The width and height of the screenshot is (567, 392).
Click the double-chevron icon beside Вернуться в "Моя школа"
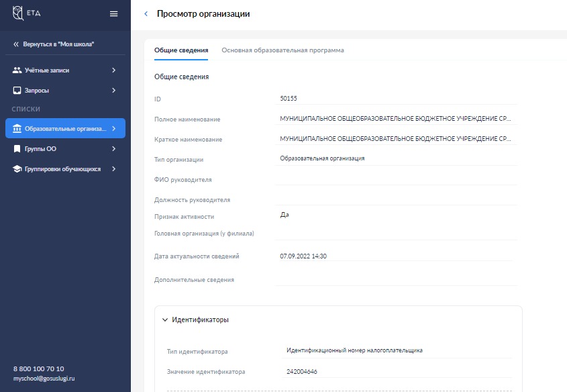click(x=16, y=44)
